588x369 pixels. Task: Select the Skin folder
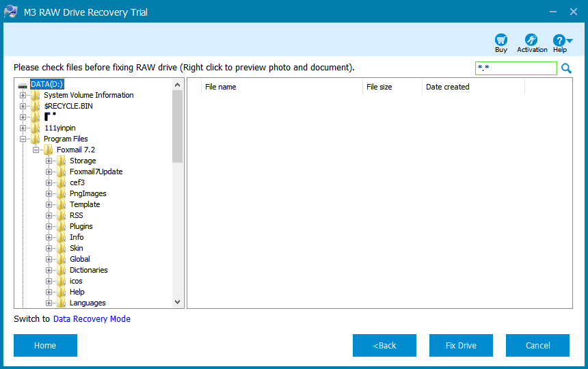[76, 248]
